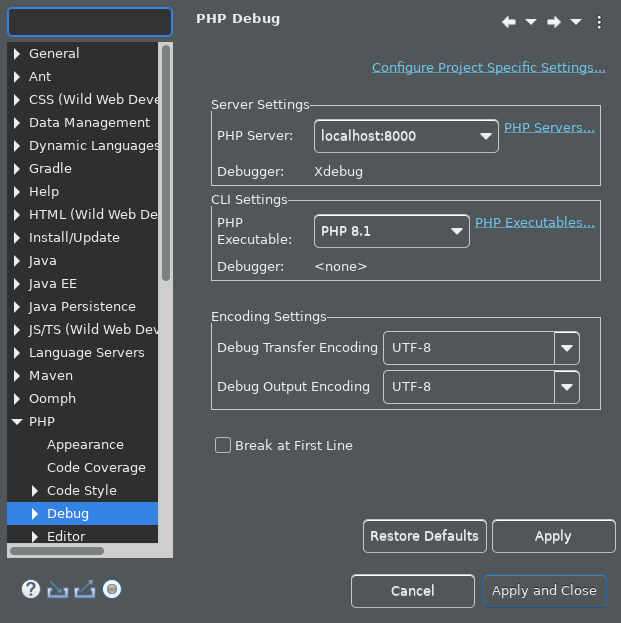The width and height of the screenshot is (621, 623).
Task: Open the back history dropdown arrow
Action: pyautogui.click(x=531, y=22)
